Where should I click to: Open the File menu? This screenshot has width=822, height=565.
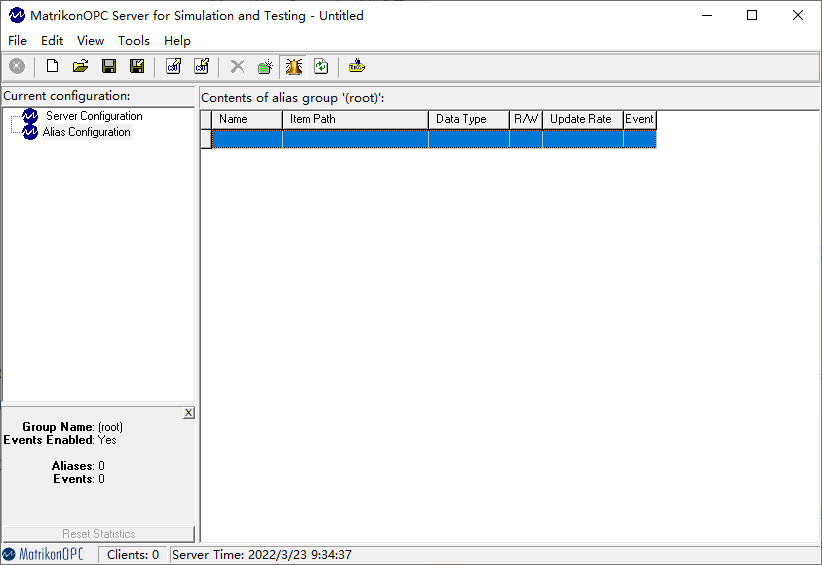(x=17, y=41)
